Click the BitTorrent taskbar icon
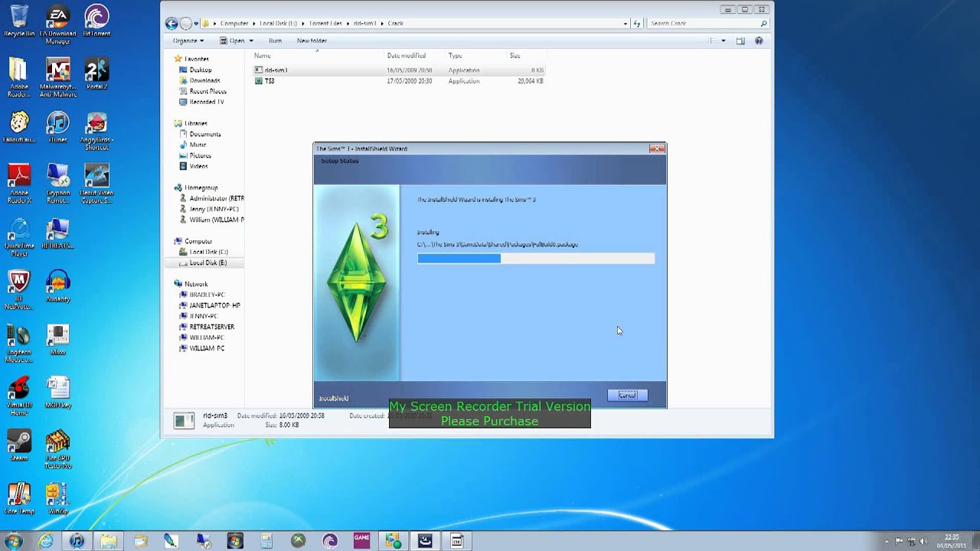Viewport: 980px width, 551px height. click(x=330, y=541)
